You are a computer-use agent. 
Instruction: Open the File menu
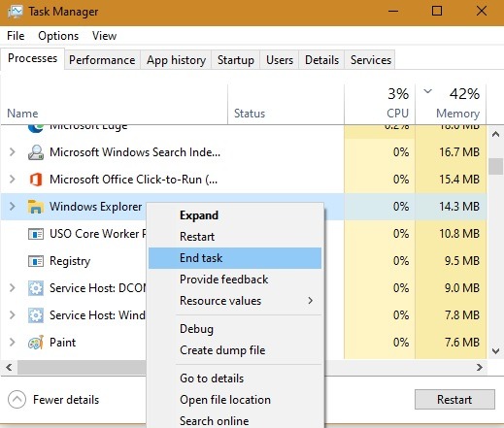(16, 36)
